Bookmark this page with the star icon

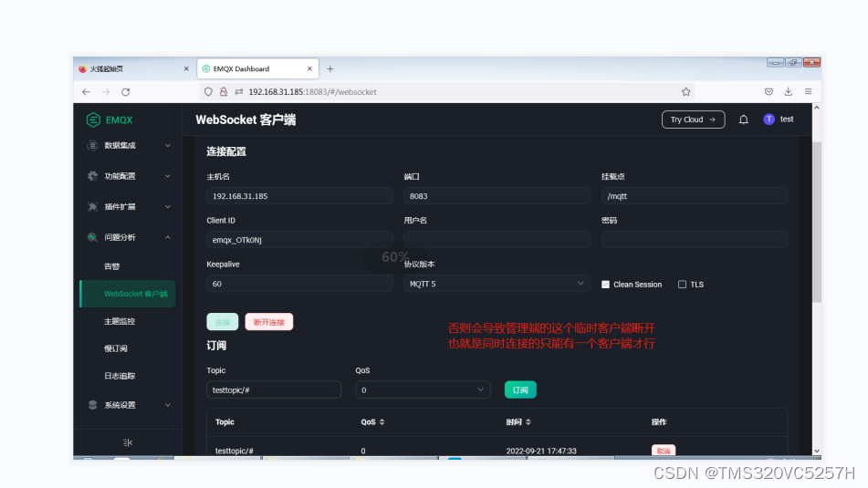[x=685, y=92]
